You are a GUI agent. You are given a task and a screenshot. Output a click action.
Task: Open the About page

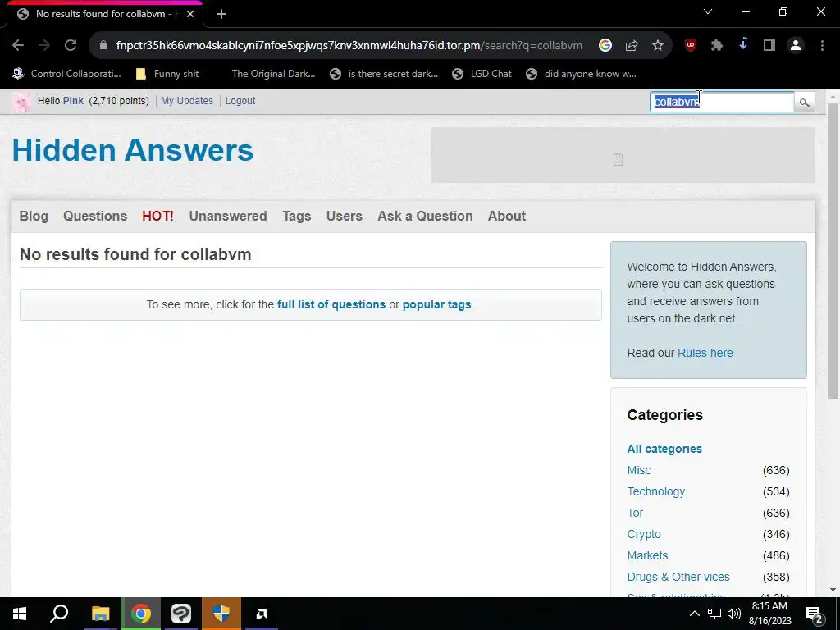click(507, 216)
